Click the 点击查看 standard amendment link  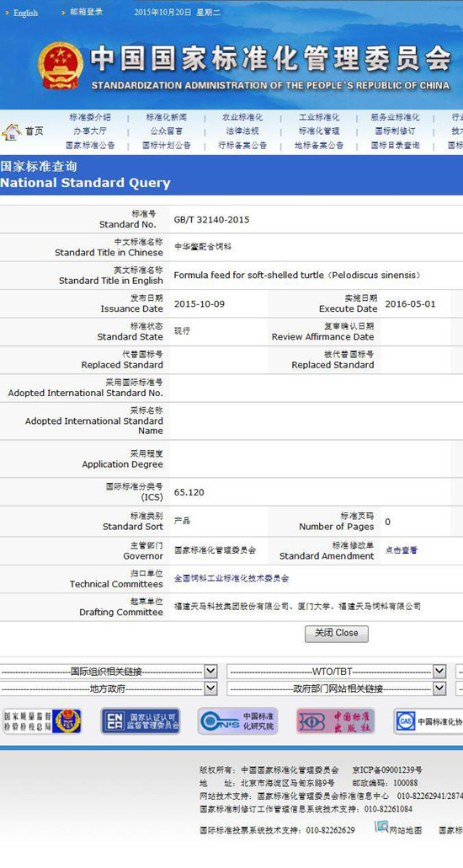401,550
